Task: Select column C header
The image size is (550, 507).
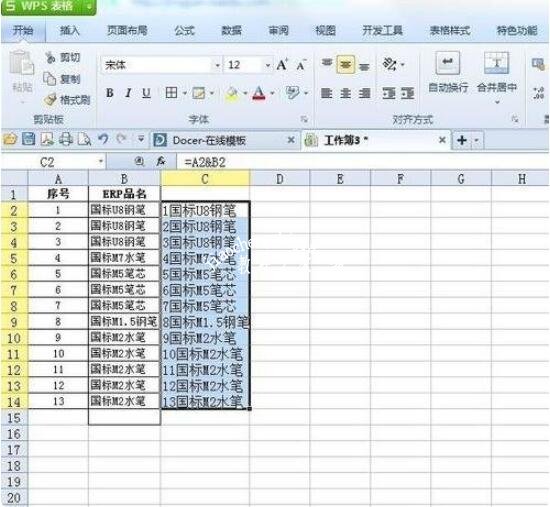Action: (205, 179)
